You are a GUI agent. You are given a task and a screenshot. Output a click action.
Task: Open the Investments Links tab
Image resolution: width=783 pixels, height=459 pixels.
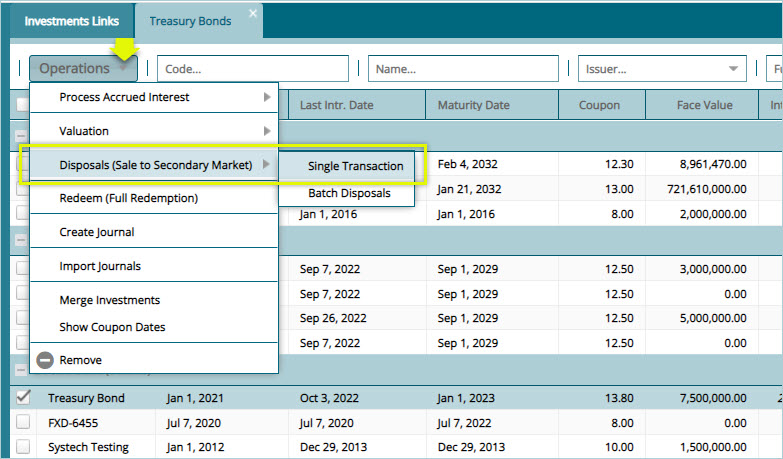pos(71,21)
